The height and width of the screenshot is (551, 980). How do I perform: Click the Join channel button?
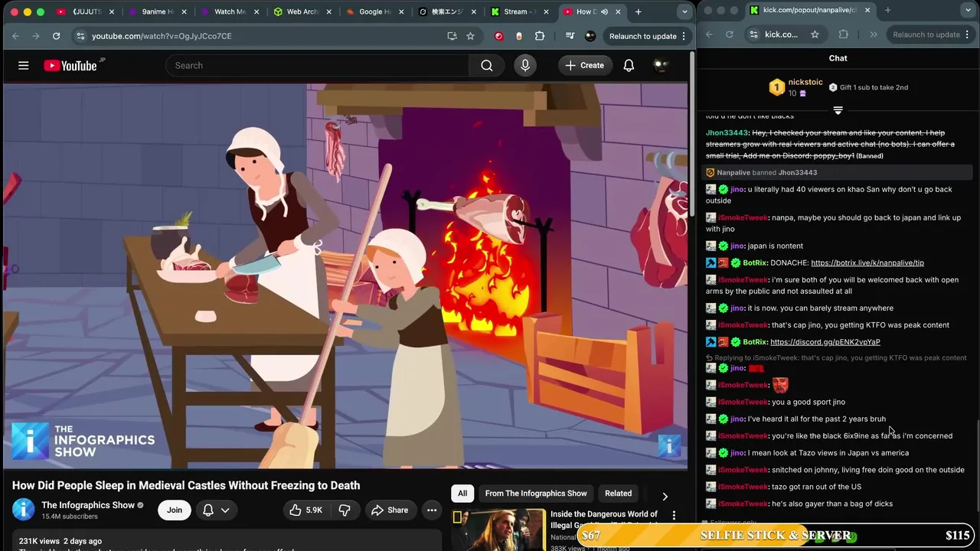(x=175, y=510)
